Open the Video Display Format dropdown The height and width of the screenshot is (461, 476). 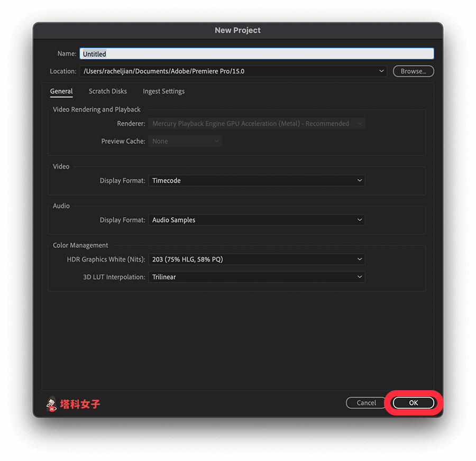coord(257,180)
